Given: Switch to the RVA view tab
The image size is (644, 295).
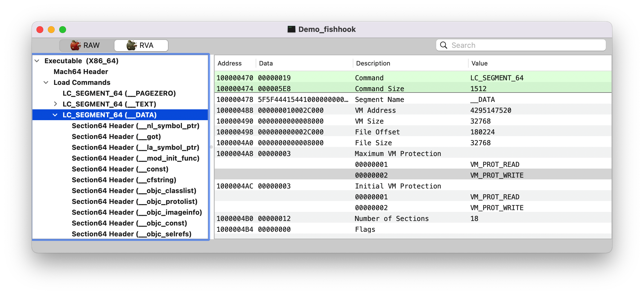Looking at the screenshot, I should click(141, 45).
